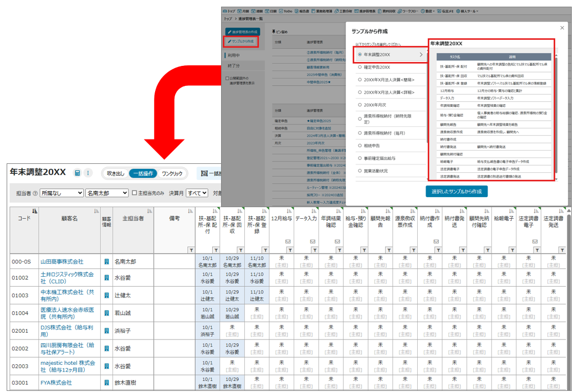Open the three-dot options menu beside the title
This screenshot has height=392, width=574.
[88, 173]
